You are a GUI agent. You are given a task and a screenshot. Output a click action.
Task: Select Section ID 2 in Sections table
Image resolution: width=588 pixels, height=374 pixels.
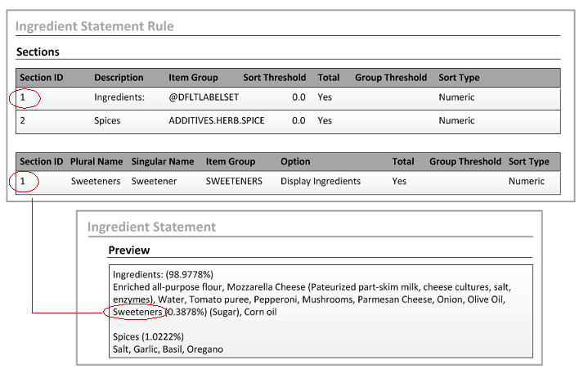23,121
